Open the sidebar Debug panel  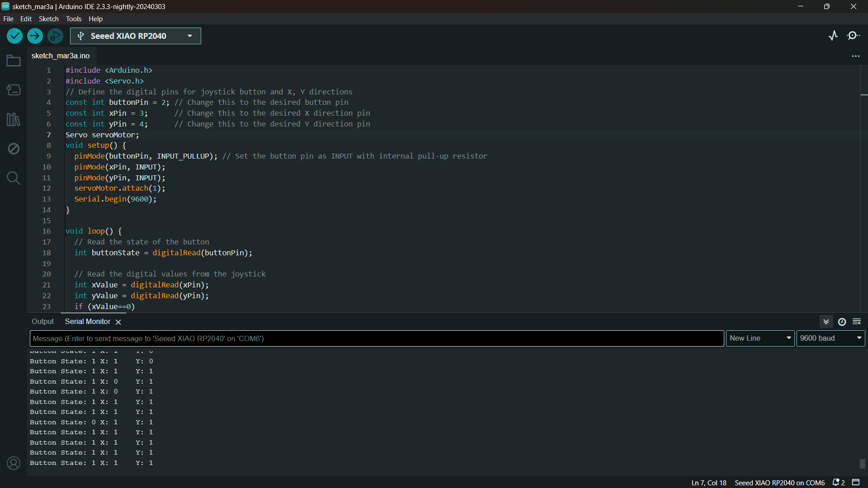(x=14, y=149)
